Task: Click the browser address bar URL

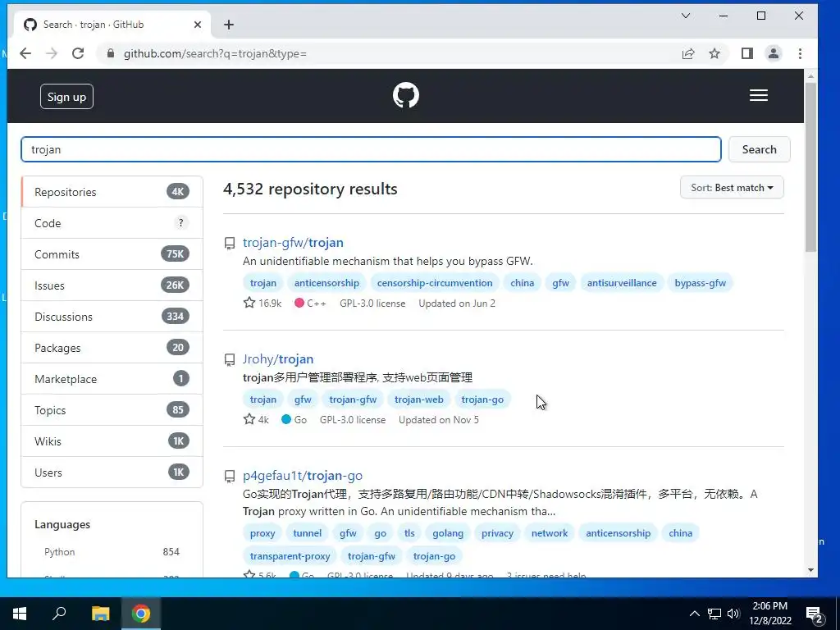Action: pos(215,53)
